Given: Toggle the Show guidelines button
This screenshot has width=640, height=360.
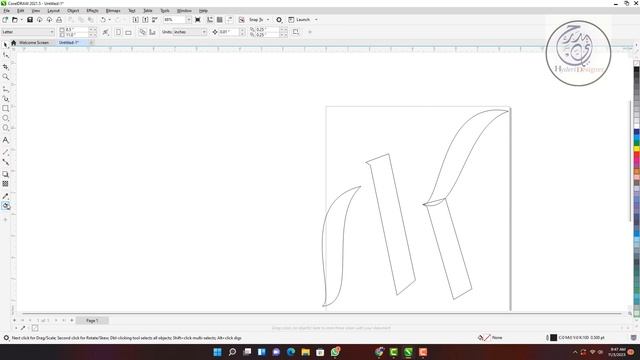Looking at the screenshot, I should pos(230,20).
